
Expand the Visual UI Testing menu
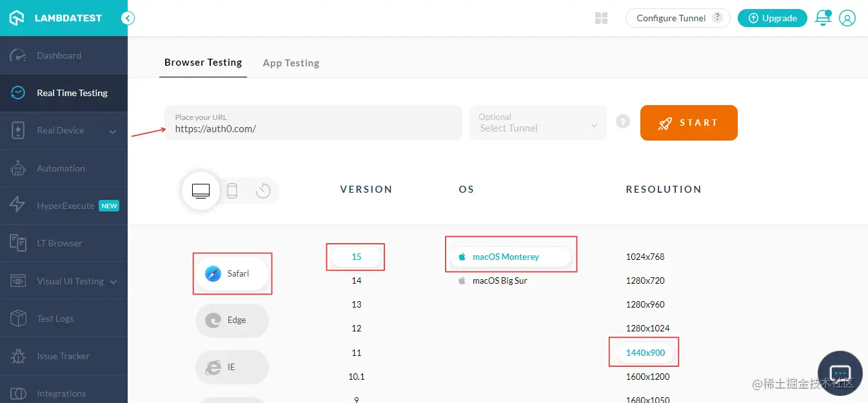point(70,280)
